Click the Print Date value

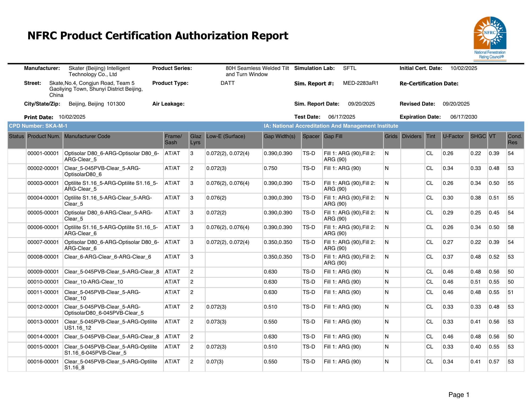click(x=72, y=117)
